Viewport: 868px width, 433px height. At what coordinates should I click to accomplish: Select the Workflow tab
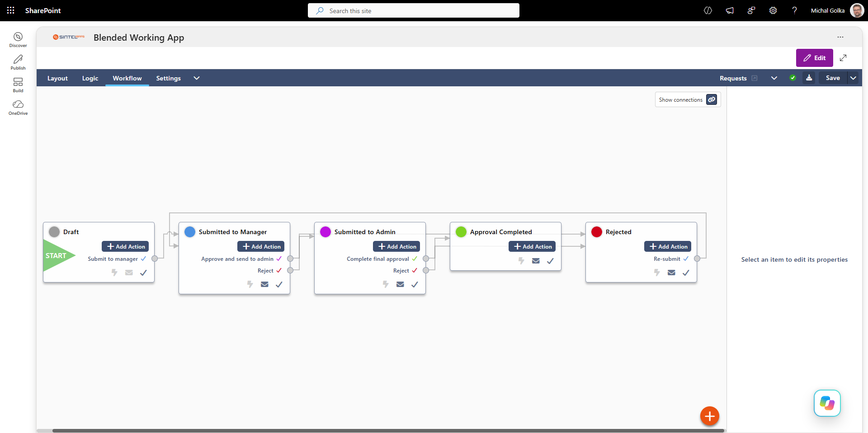127,78
